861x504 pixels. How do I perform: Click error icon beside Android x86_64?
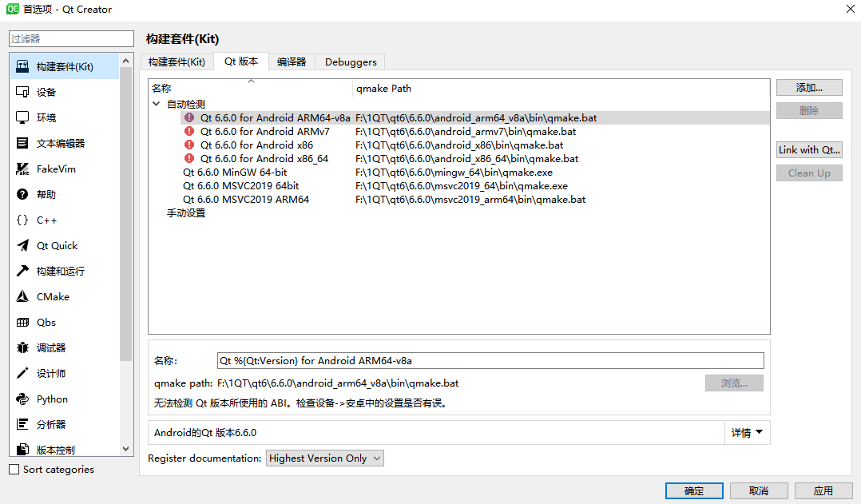189,159
